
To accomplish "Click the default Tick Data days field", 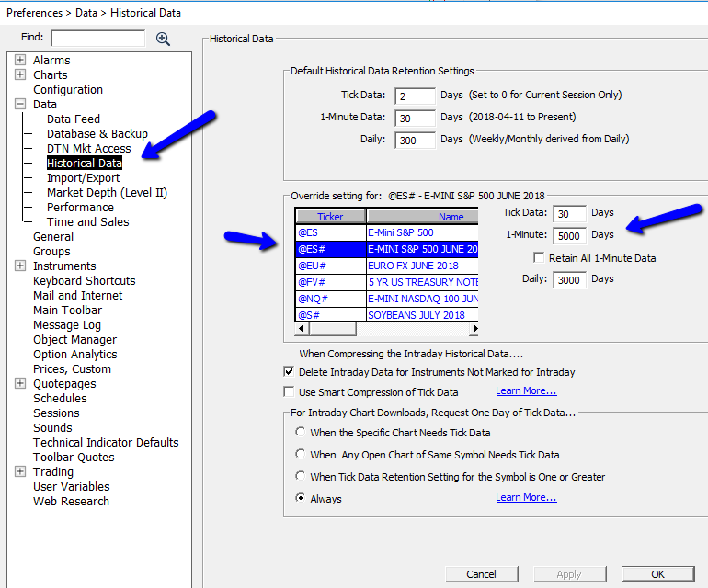I will coord(415,96).
